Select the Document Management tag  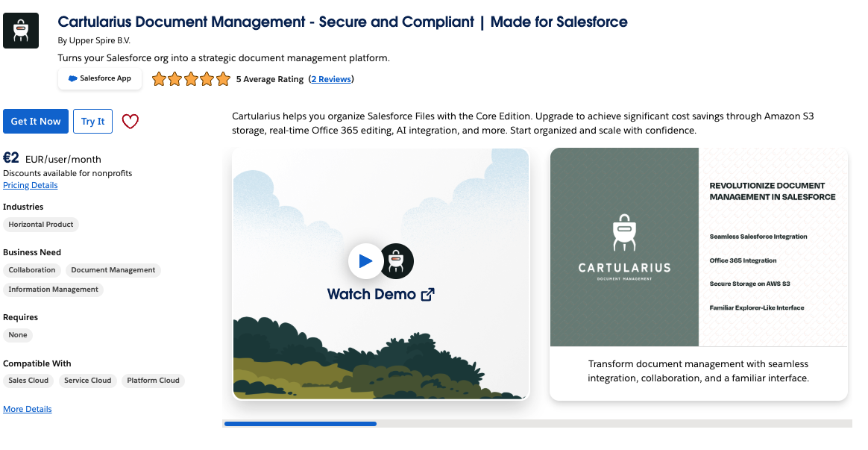point(113,270)
